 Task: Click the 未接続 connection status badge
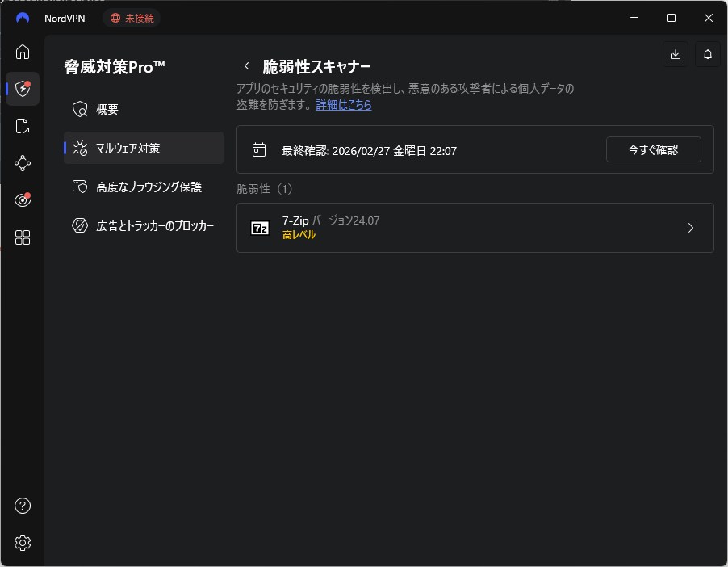coord(132,18)
